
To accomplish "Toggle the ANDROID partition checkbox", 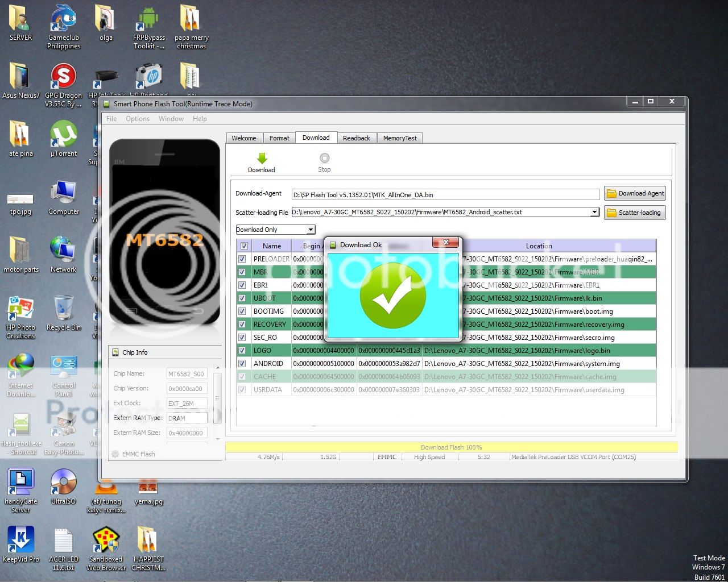I will (x=243, y=364).
